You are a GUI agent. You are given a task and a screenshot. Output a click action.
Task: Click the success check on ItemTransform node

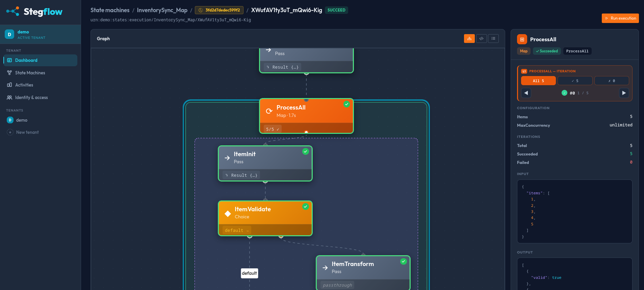[404, 261]
